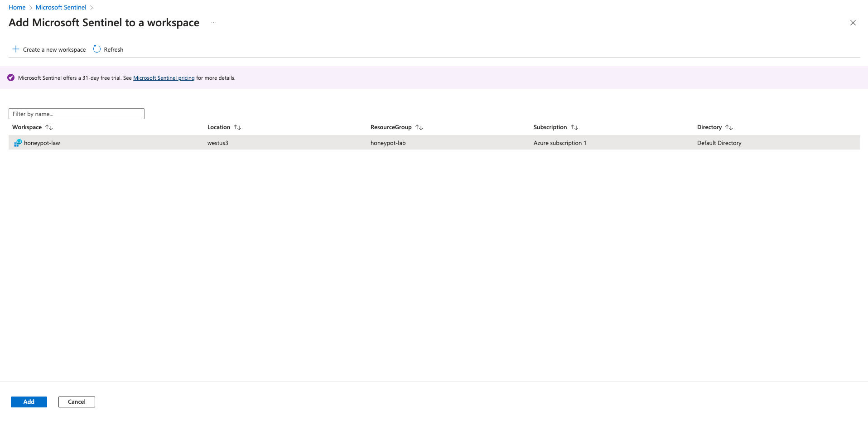The image size is (868, 421).
Task: Open the ellipsis more options menu
Action: tap(214, 23)
